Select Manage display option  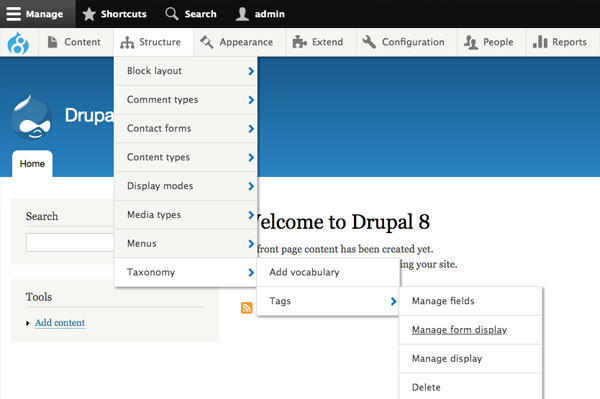(x=471, y=359)
